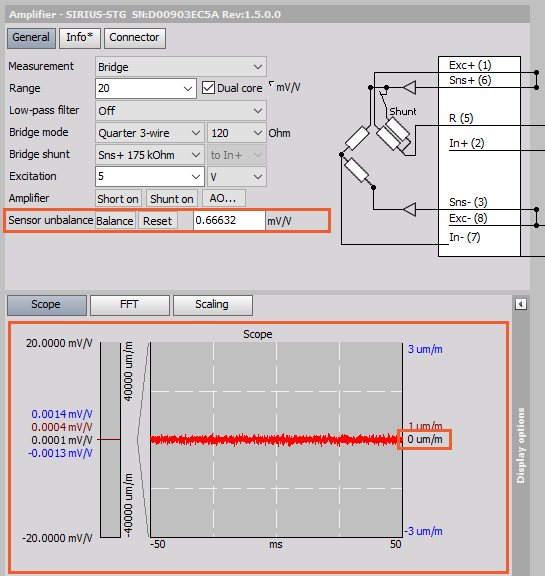
Task: Click the Balance button for sensor unbalance
Action: tap(115, 221)
